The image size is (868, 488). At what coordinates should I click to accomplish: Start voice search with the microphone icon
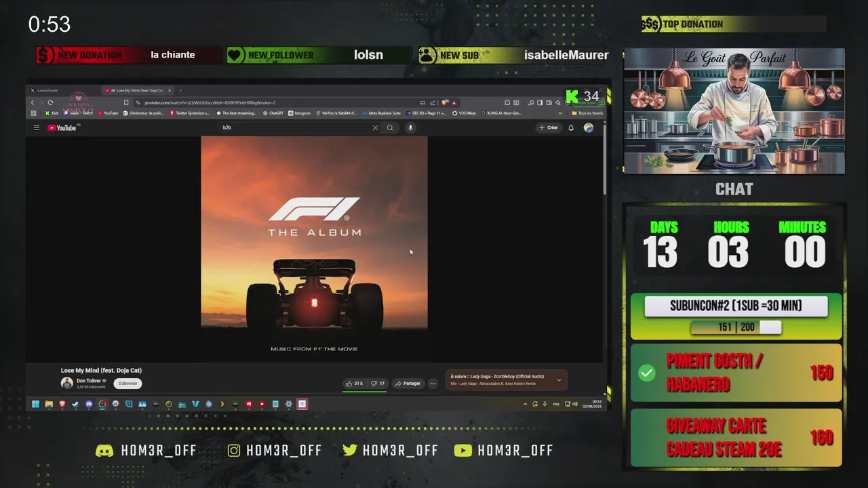point(410,127)
